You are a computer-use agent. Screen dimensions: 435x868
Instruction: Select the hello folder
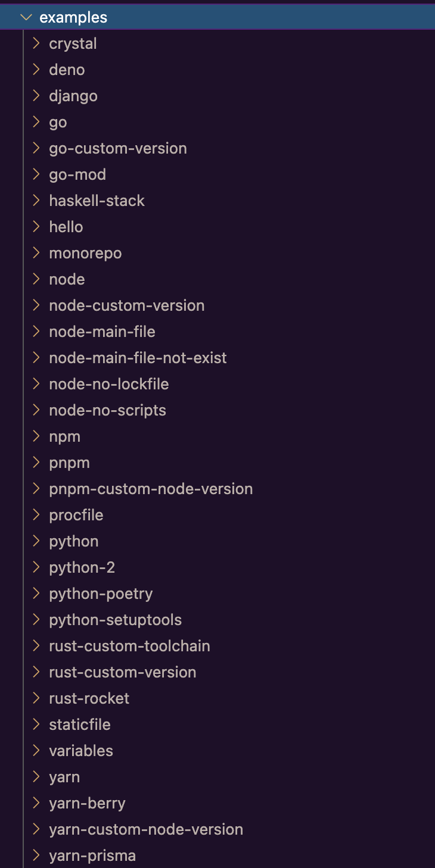pyautogui.click(x=66, y=226)
